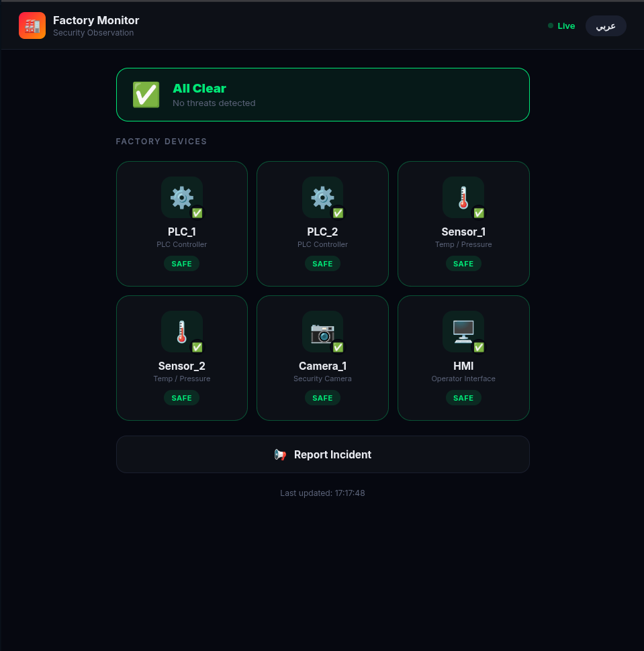Click the Last updated timestamp
644x651 pixels.
(x=322, y=493)
